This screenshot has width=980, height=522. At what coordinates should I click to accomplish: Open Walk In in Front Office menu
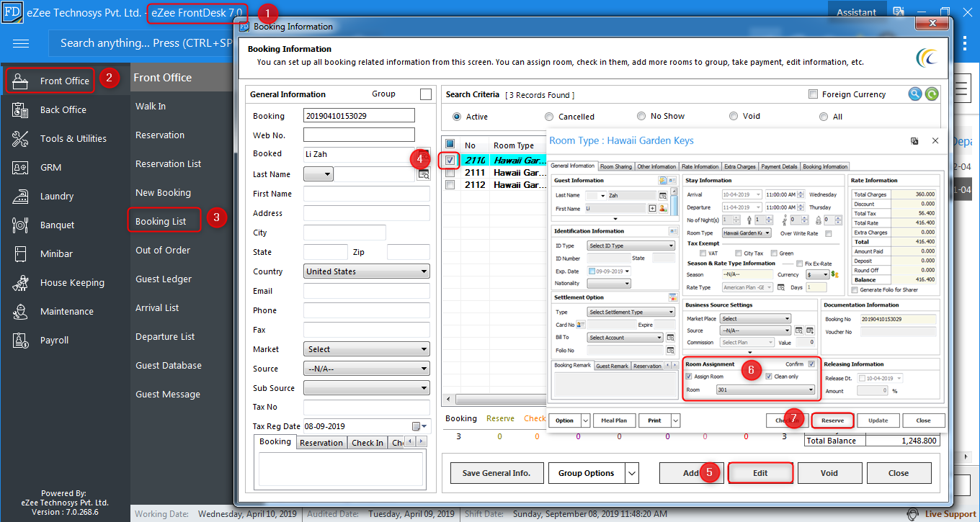coord(151,106)
